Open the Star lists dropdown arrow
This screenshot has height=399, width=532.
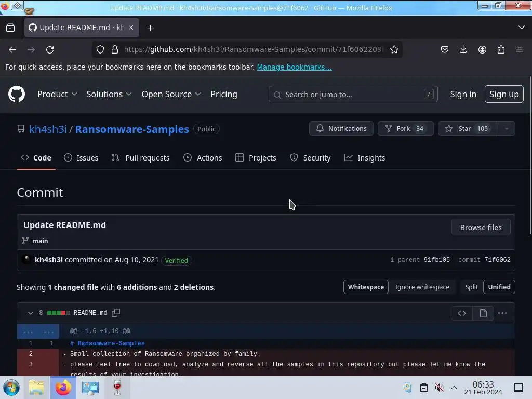pos(507,129)
